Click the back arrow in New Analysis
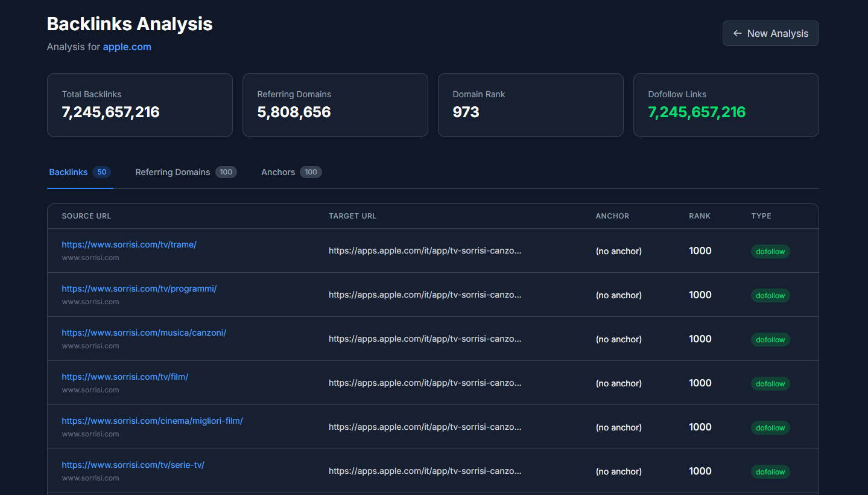Viewport: 868px width, 495px height. (737, 33)
